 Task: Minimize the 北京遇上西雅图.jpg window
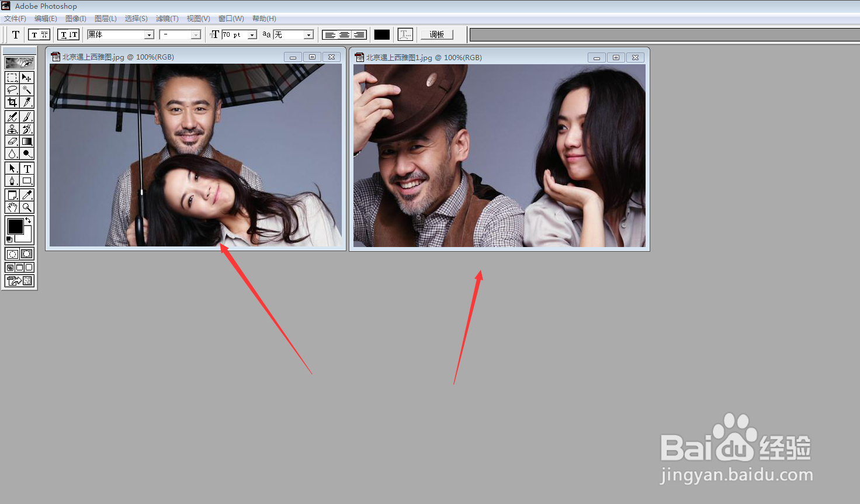pos(293,57)
